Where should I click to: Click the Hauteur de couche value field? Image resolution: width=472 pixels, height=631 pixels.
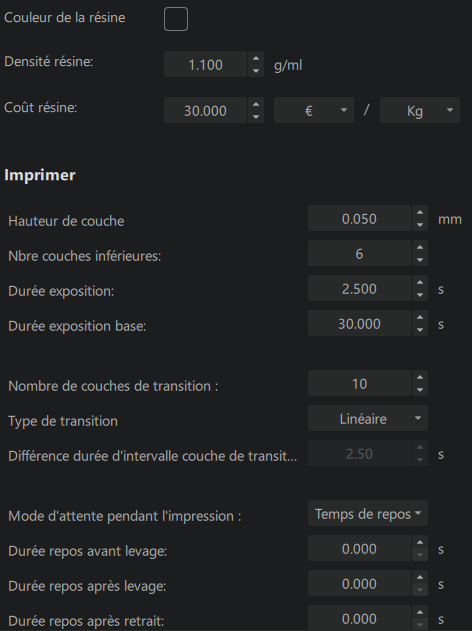click(x=359, y=219)
